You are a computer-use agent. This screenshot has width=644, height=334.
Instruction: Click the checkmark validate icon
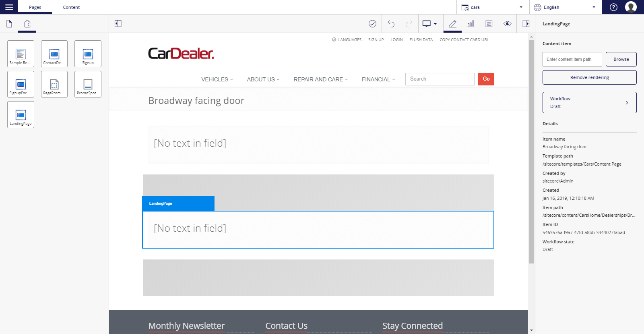click(373, 24)
